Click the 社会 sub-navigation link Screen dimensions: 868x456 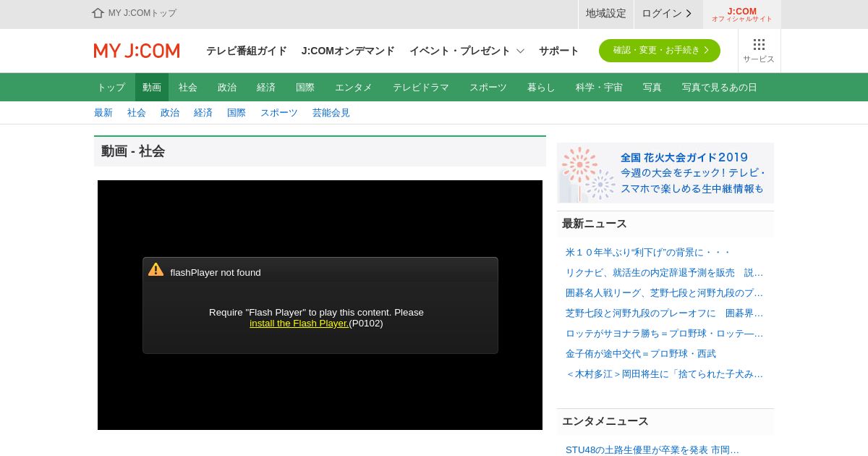(137, 113)
